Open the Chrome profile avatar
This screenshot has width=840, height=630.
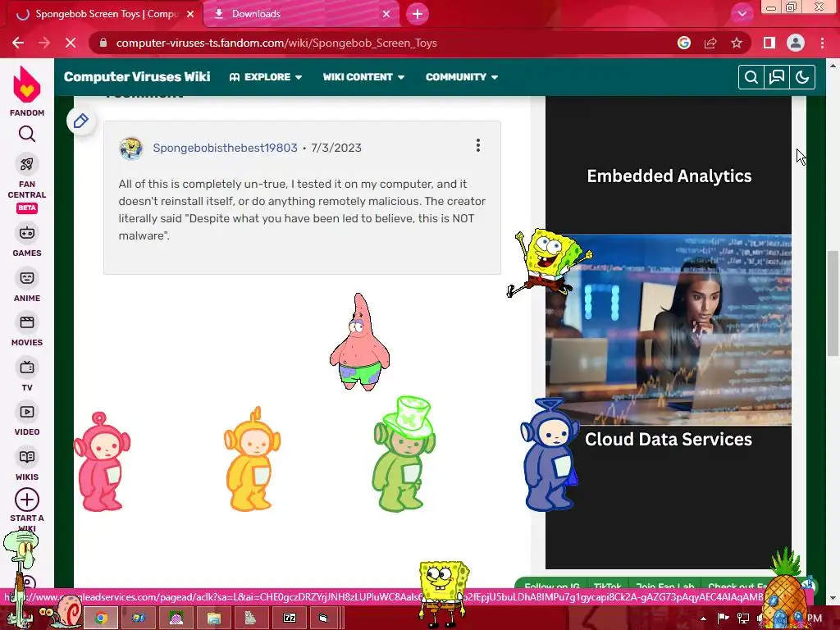[x=796, y=43]
